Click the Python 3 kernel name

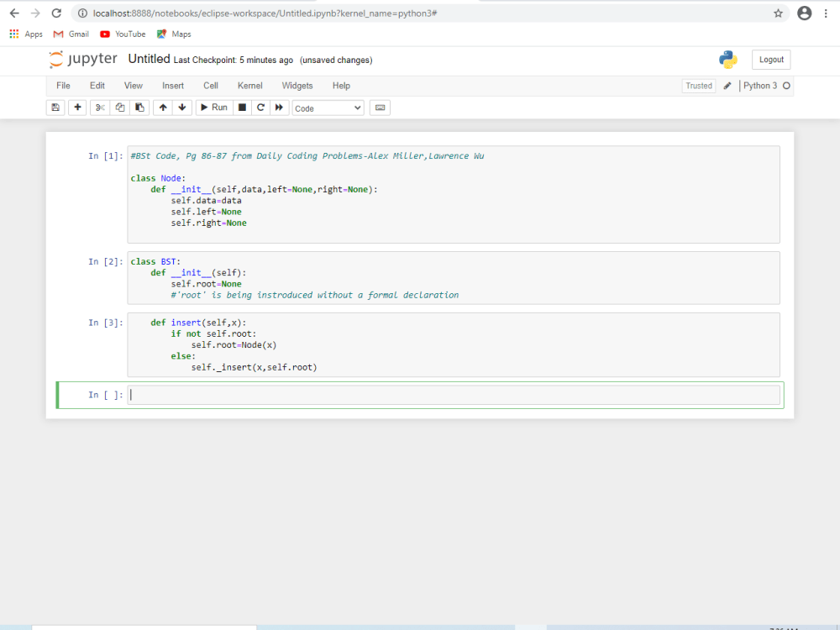click(x=759, y=86)
